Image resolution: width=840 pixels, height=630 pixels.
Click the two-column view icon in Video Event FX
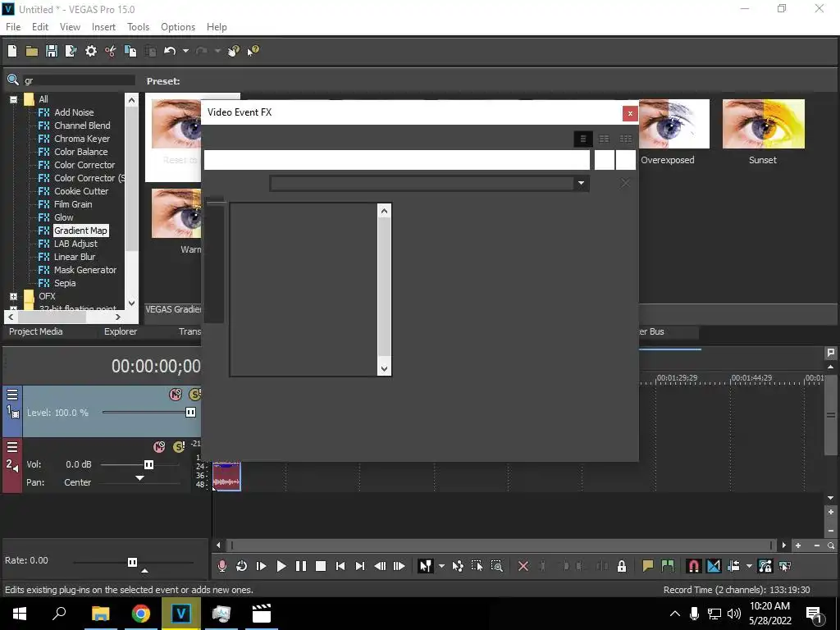[x=604, y=139]
